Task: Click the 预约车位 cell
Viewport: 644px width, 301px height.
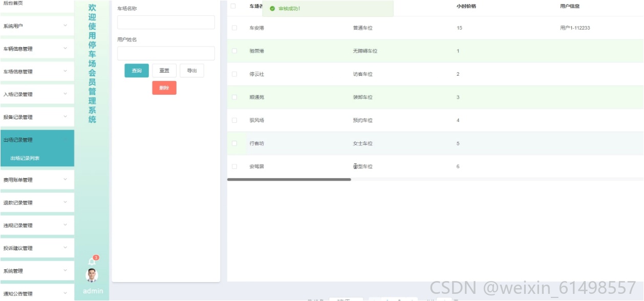Action: coord(363,120)
